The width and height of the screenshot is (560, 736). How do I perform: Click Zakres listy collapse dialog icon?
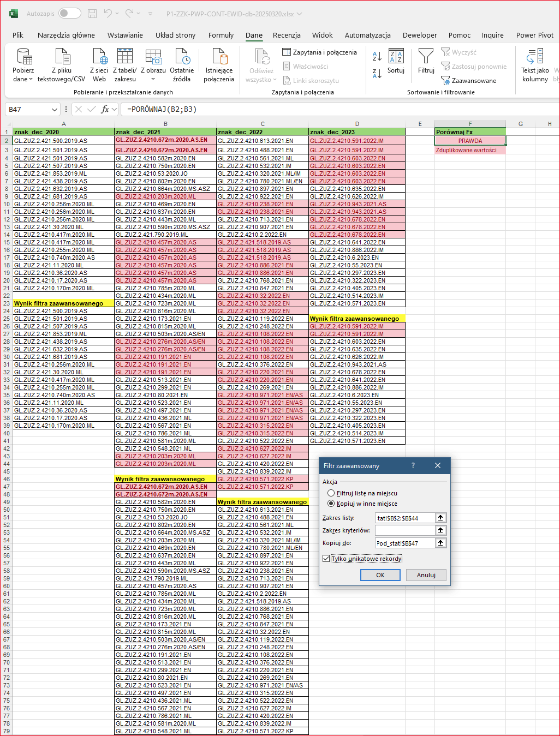click(440, 518)
